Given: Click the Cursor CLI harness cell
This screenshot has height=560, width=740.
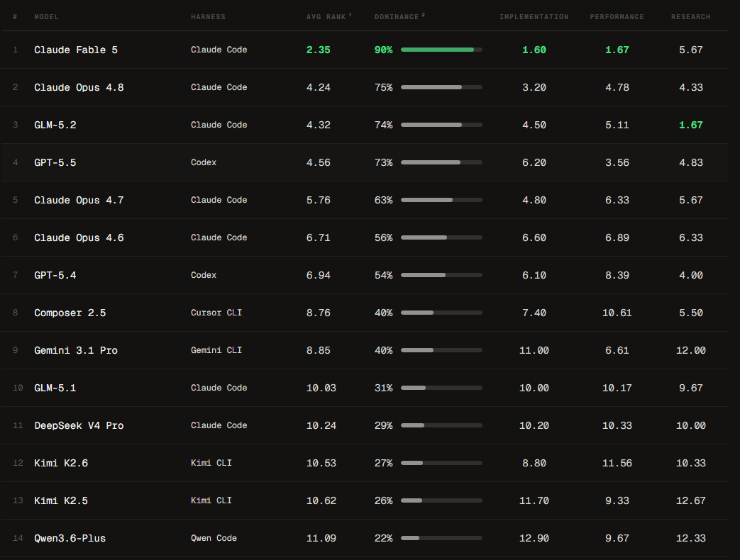Looking at the screenshot, I should tap(216, 313).
